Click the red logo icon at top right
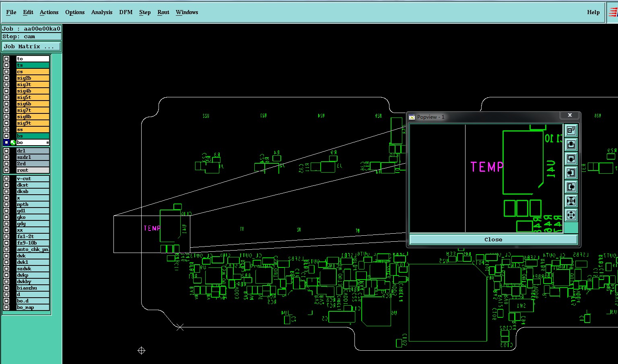618x364 pixels. (x=613, y=12)
